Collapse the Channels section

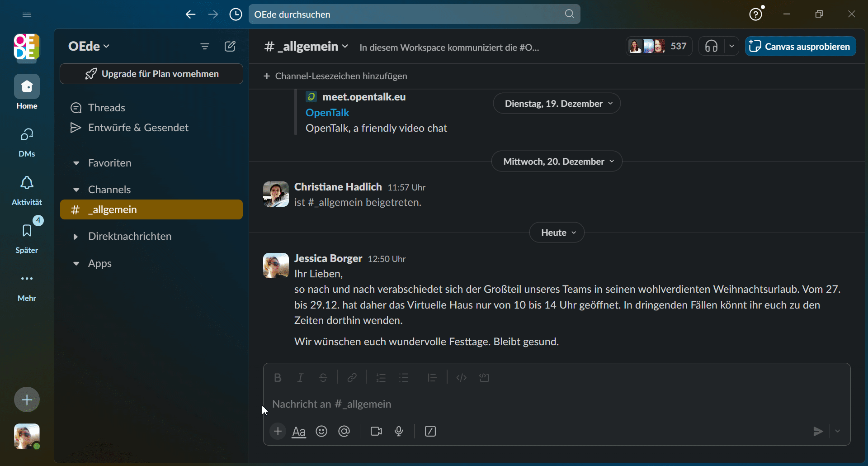pyautogui.click(x=76, y=190)
